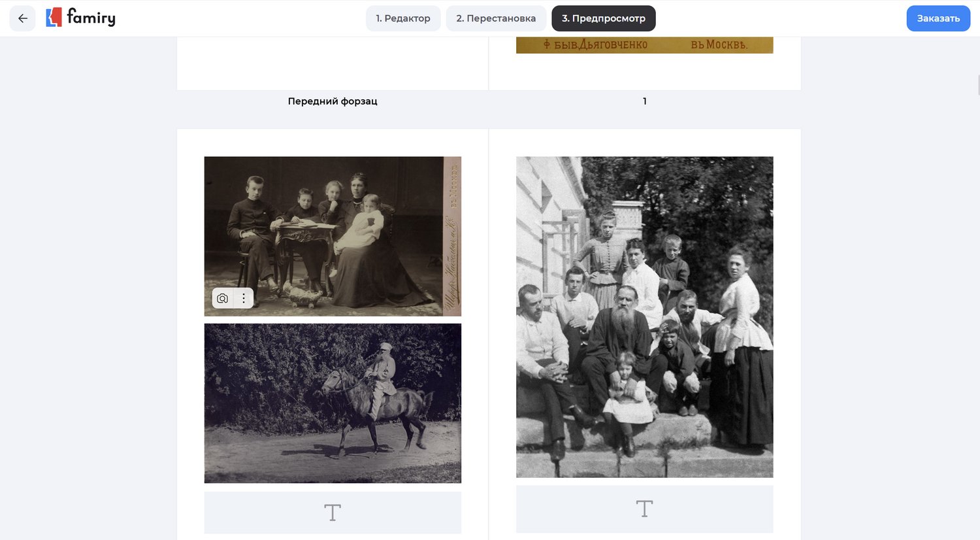Click the vertical photographer stamp on family photo
Screen dimensions: 980x540
(452, 236)
